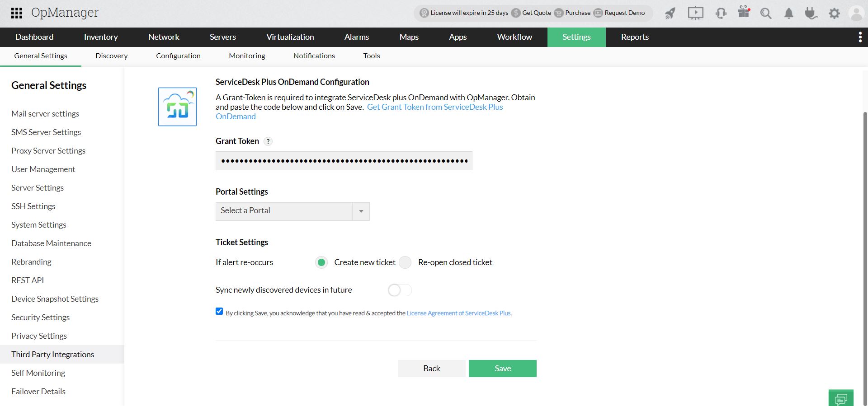
Task: Click the license expiry icon
Action: coord(424,13)
